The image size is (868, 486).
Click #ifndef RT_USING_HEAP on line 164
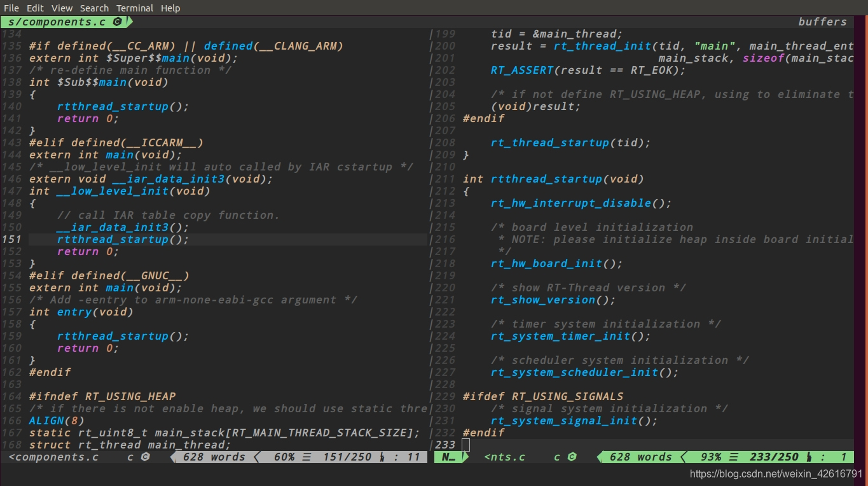pyautogui.click(x=102, y=397)
